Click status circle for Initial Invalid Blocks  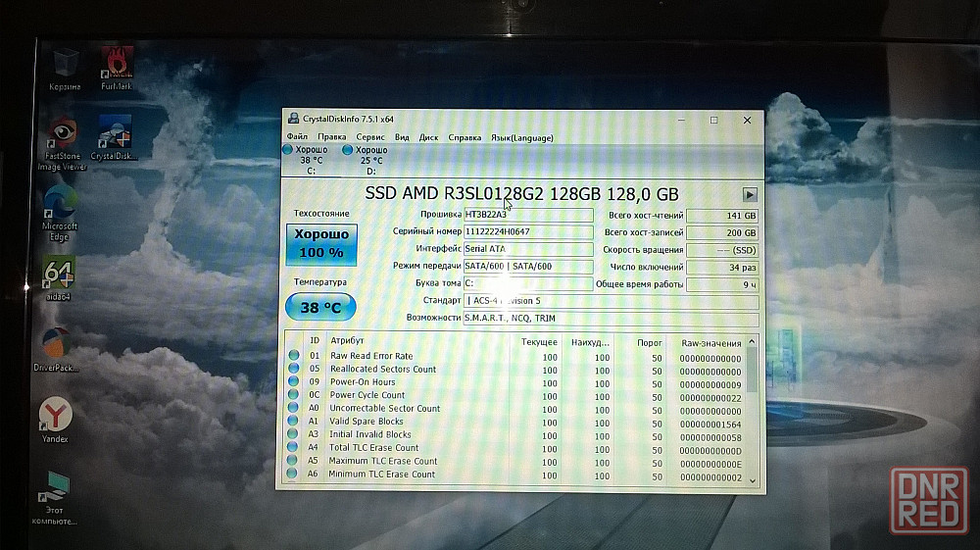(x=292, y=433)
